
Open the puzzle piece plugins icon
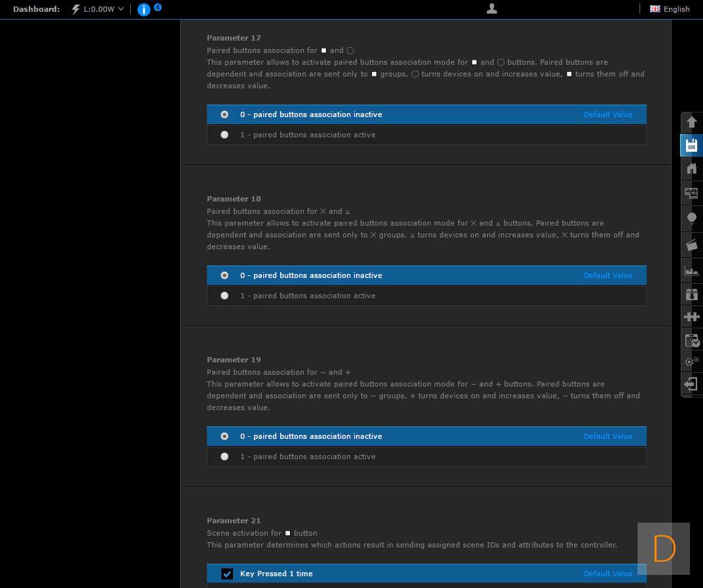click(691, 317)
